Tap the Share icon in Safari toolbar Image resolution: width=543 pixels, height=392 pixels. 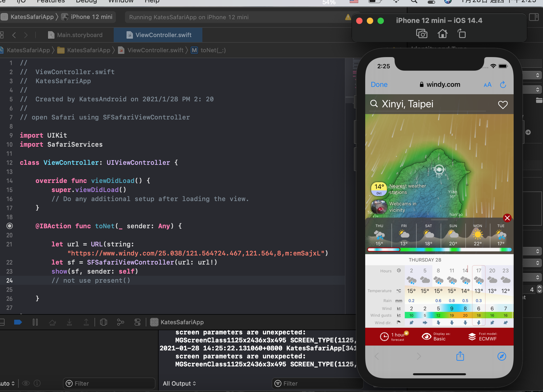[460, 356]
